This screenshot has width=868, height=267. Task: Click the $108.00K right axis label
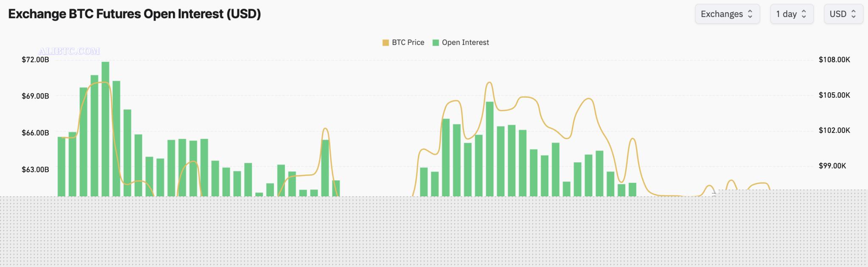[834, 60]
